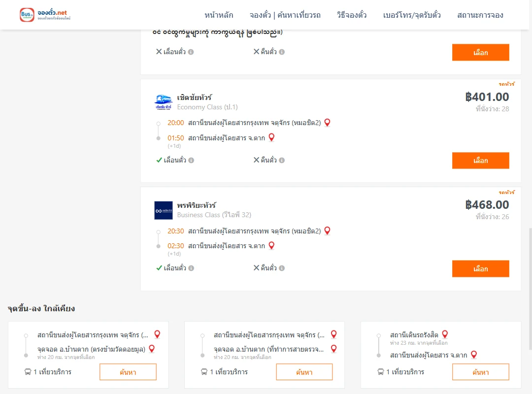Open map pin for พรพิริยะทัวร์ 20:30 departure station

coord(327,231)
